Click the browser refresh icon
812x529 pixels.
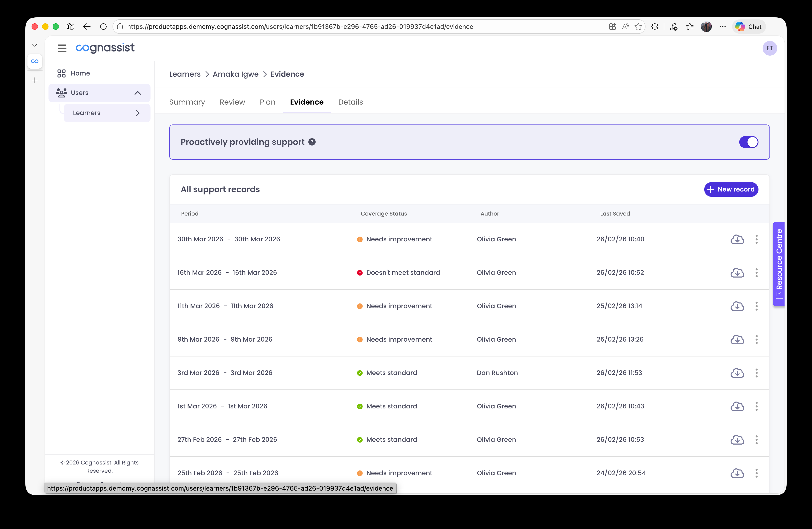[x=103, y=26]
